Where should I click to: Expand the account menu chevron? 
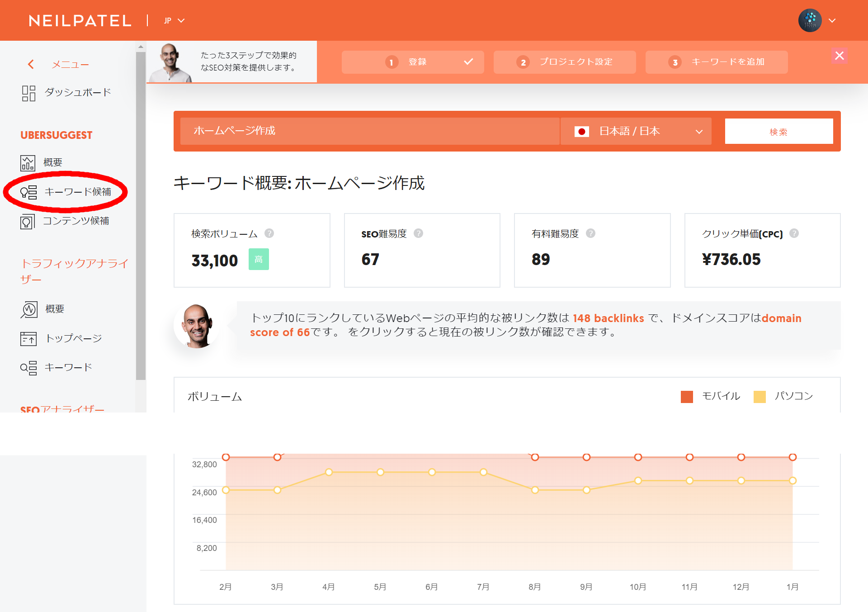click(x=832, y=21)
